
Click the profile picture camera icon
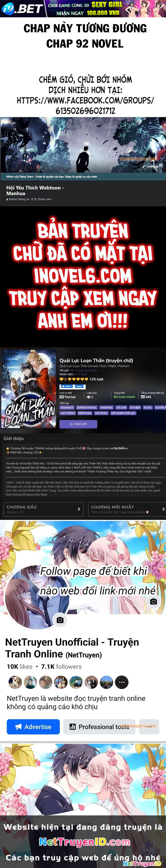tap(60, 620)
